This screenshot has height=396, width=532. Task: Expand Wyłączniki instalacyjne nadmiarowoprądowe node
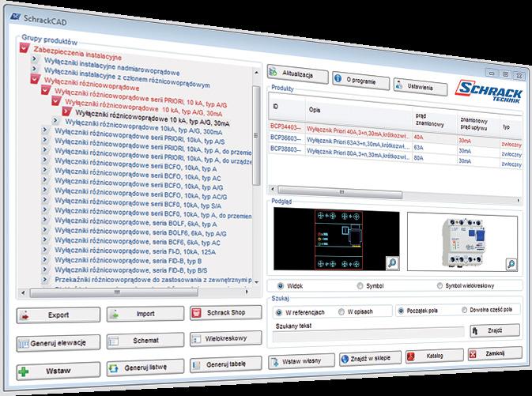(x=34, y=59)
